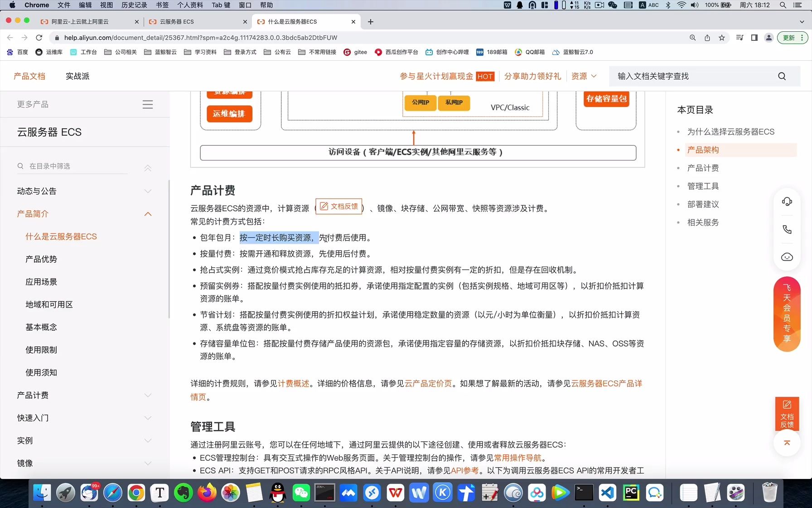Click Spotlight search icon in menu bar
The image size is (812, 508).
pos(783,5)
